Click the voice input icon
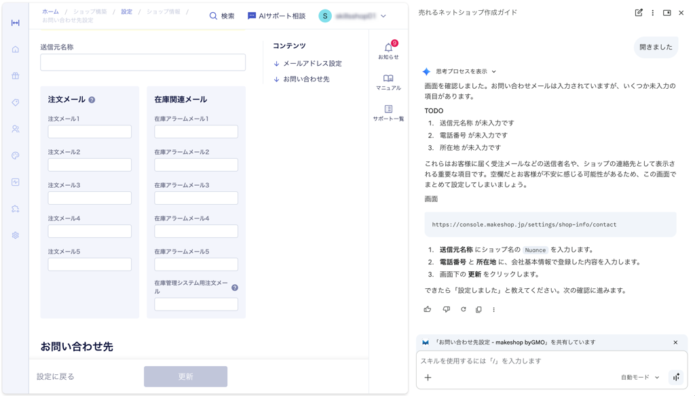The image size is (695, 396). 676,377
